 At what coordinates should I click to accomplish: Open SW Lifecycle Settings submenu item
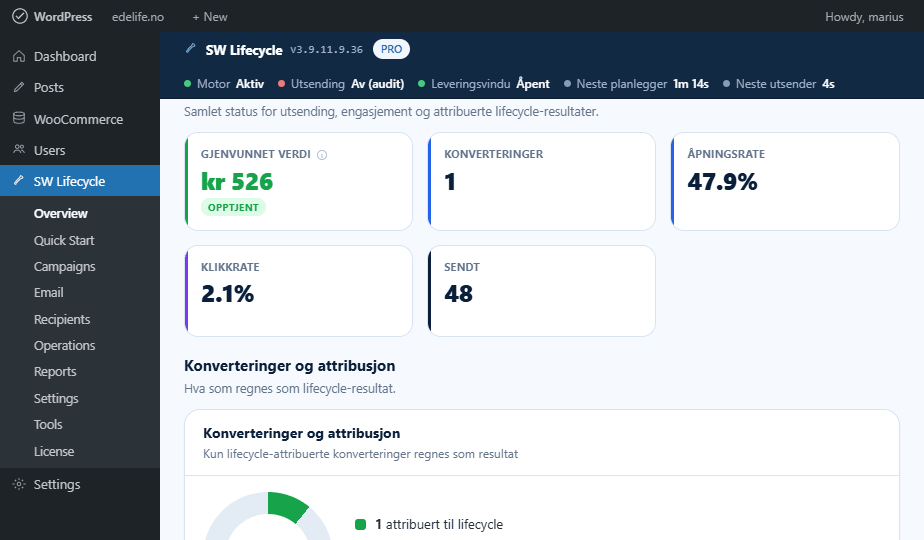56,399
